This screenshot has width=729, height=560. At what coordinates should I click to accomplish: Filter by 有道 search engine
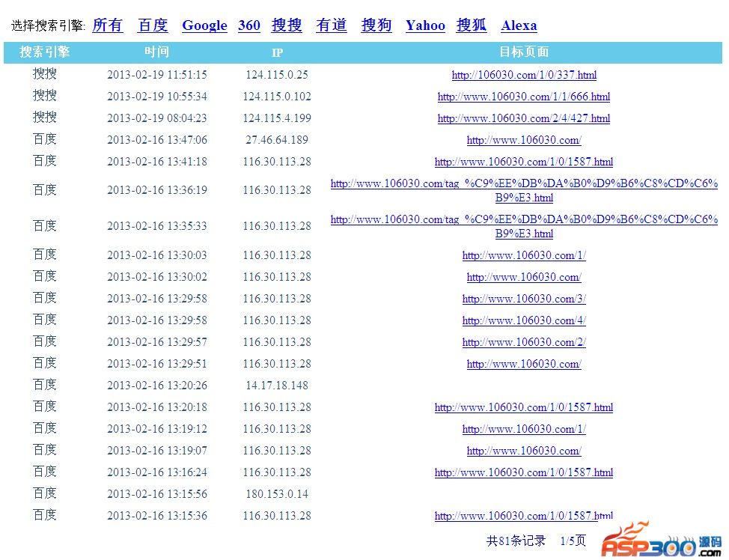point(332,25)
